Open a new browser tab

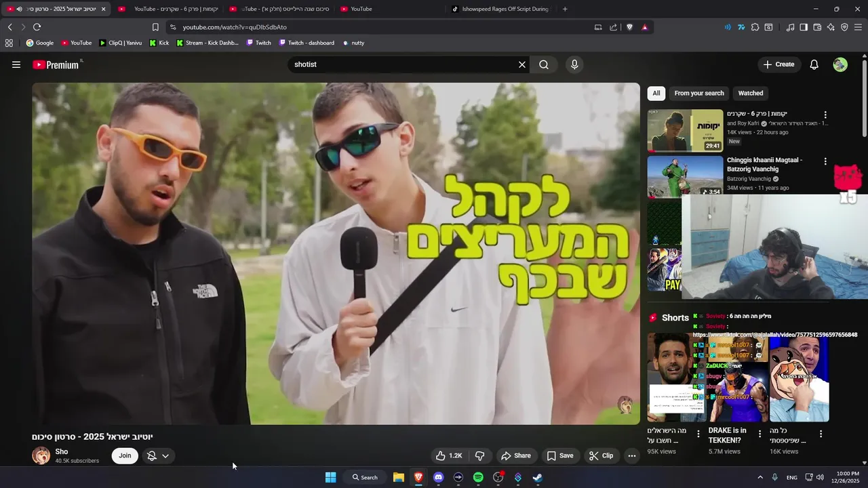(565, 9)
